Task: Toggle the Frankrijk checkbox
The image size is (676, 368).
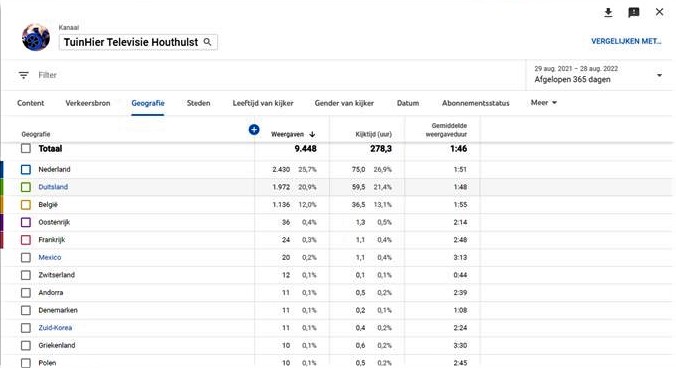Action: [26, 240]
